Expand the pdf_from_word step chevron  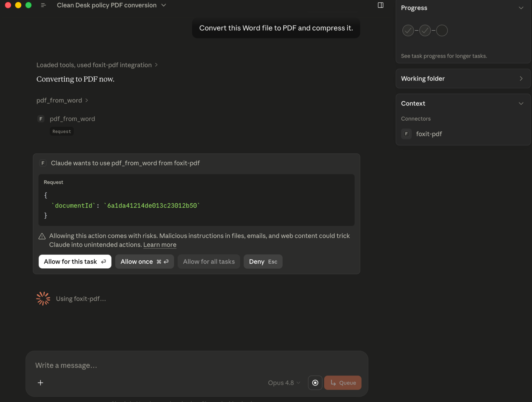[86, 100]
